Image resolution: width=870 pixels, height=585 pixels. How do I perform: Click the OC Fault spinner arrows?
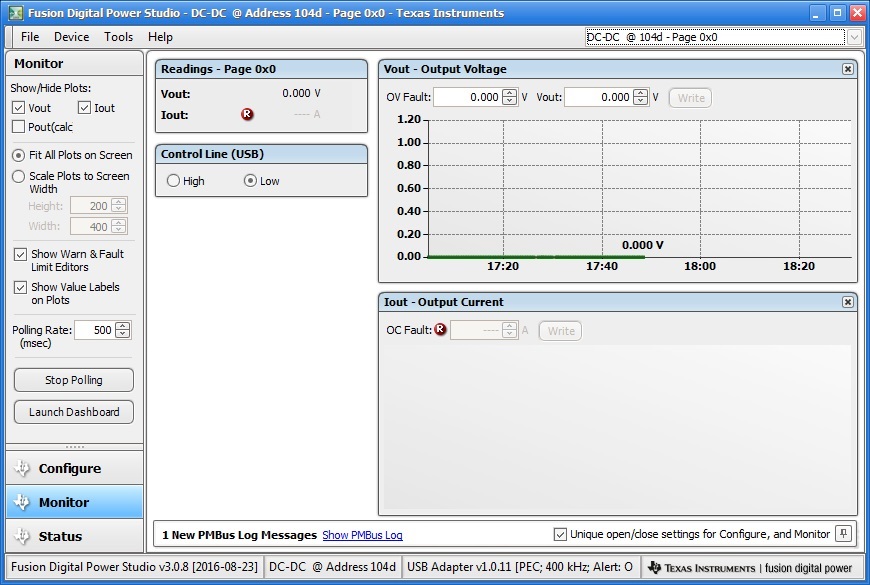[509, 330]
